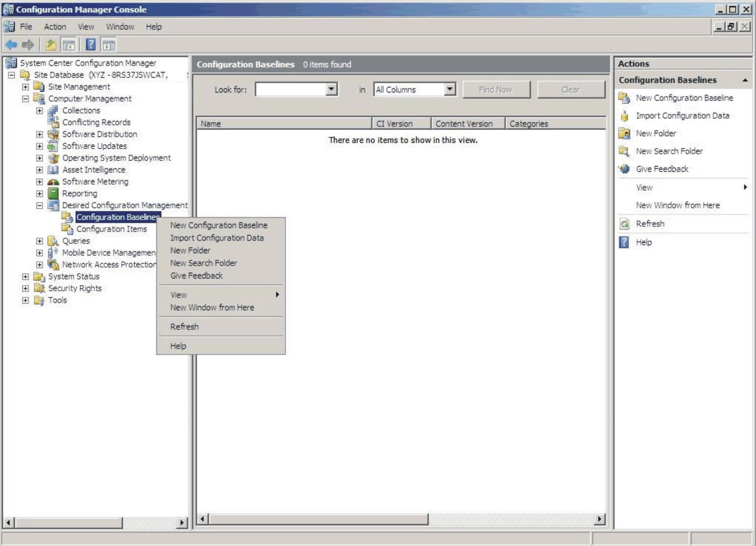Click the results list horizontal scrollbar thumb
Screen dimensions: 756x546
click(x=318, y=519)
